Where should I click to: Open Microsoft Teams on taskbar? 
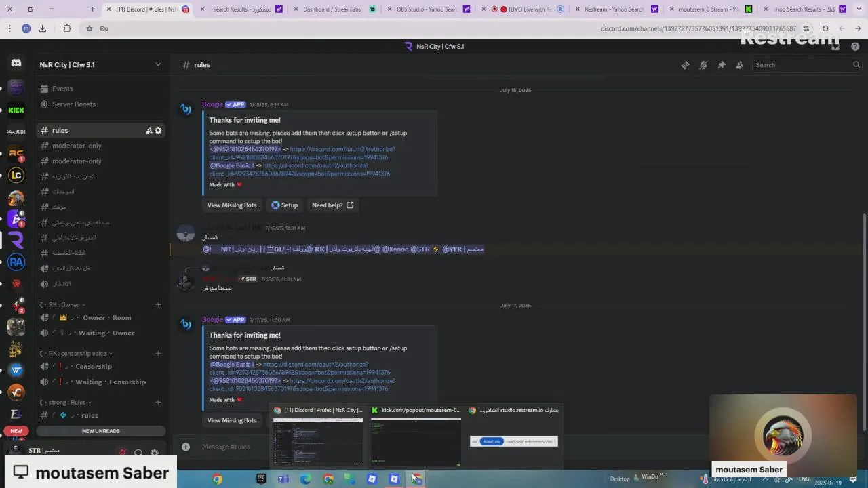click(283, 479)
